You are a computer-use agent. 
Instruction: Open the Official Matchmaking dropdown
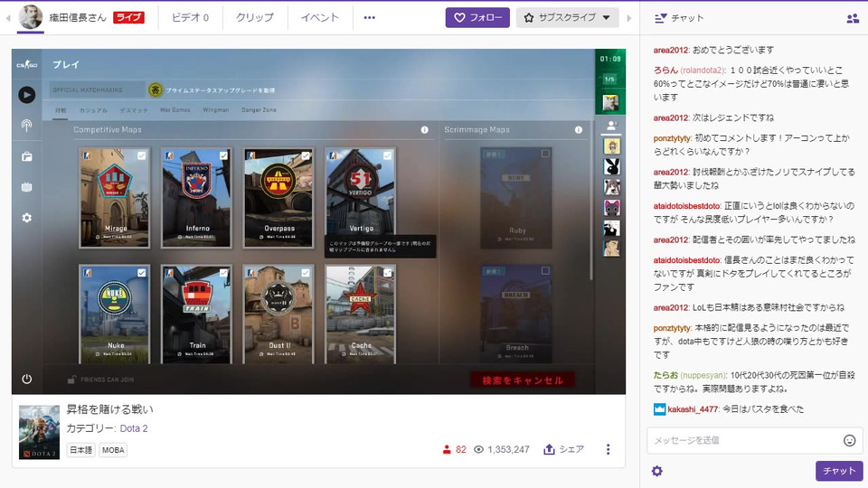click(97, 89)
